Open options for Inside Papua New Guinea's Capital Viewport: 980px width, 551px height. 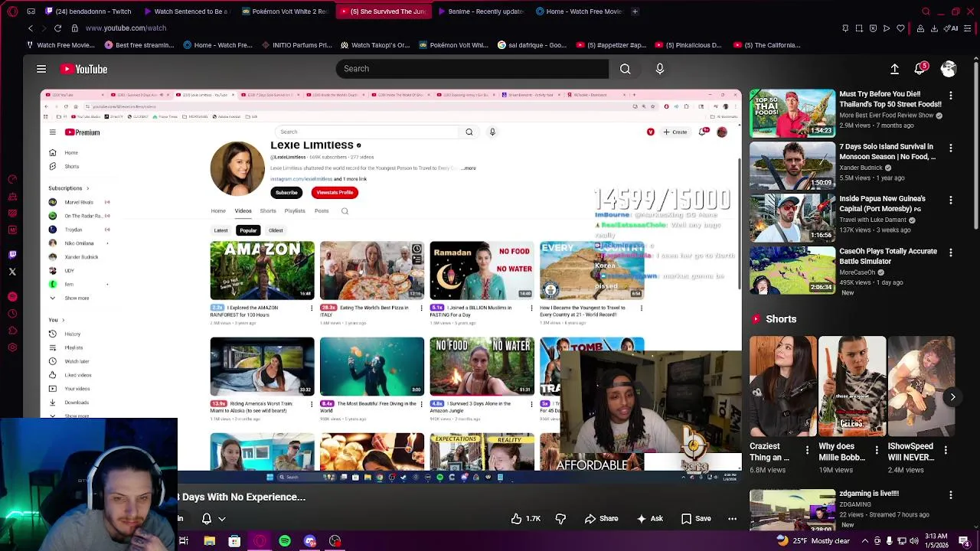951,200
